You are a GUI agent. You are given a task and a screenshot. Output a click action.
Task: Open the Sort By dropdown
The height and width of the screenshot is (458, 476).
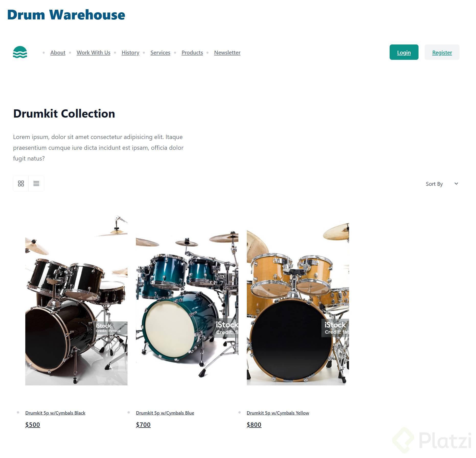442,184
